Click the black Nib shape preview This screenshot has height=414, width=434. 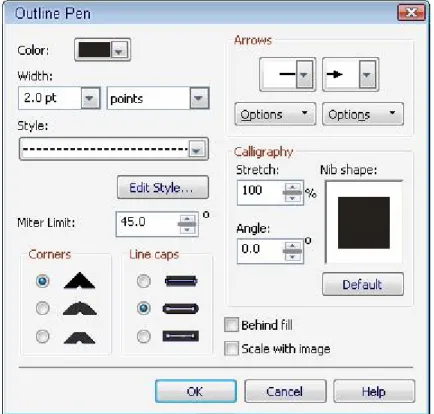[364, 223]
